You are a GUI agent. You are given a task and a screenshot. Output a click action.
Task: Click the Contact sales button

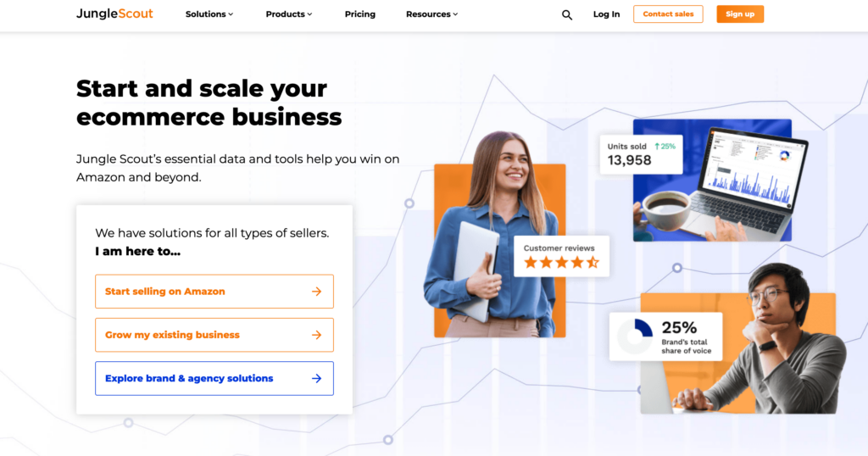point(668,14)
